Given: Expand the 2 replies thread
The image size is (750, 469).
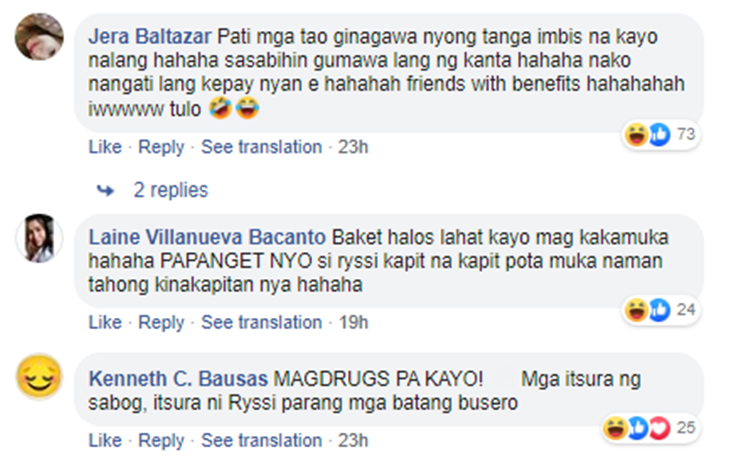Looking at the screenshot, I should [x=171, y=190].
